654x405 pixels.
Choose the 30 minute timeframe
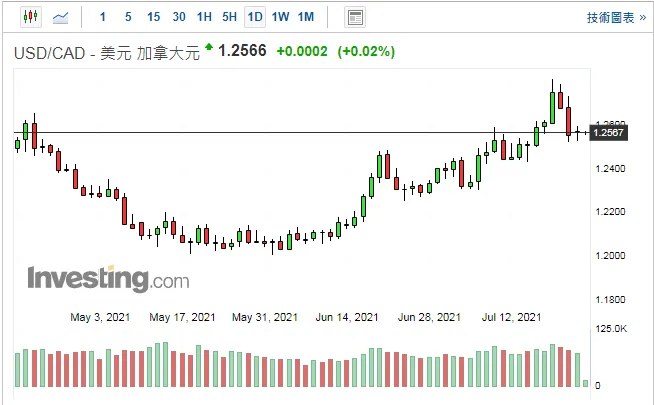179,17
